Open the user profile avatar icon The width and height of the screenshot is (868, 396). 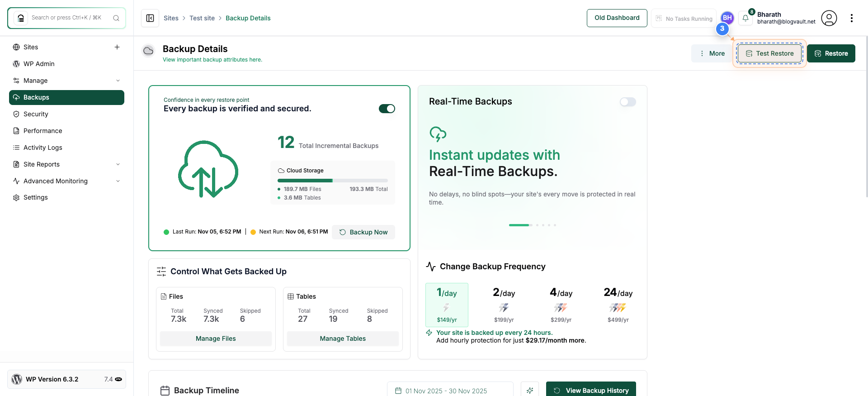[x=829, y=18]
